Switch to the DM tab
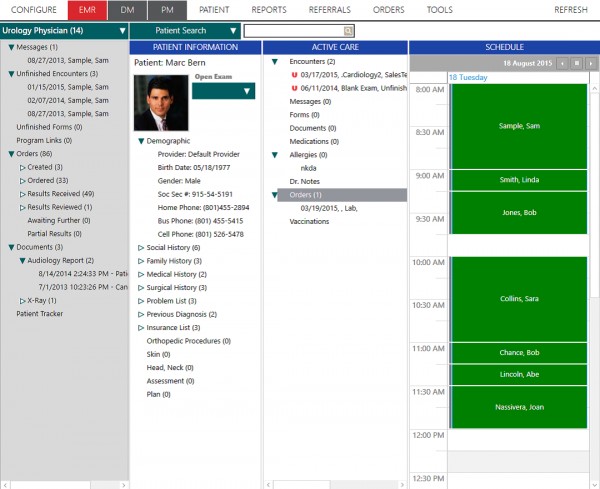The height and width of the screenshot is (489, 600). pos(127,10)
